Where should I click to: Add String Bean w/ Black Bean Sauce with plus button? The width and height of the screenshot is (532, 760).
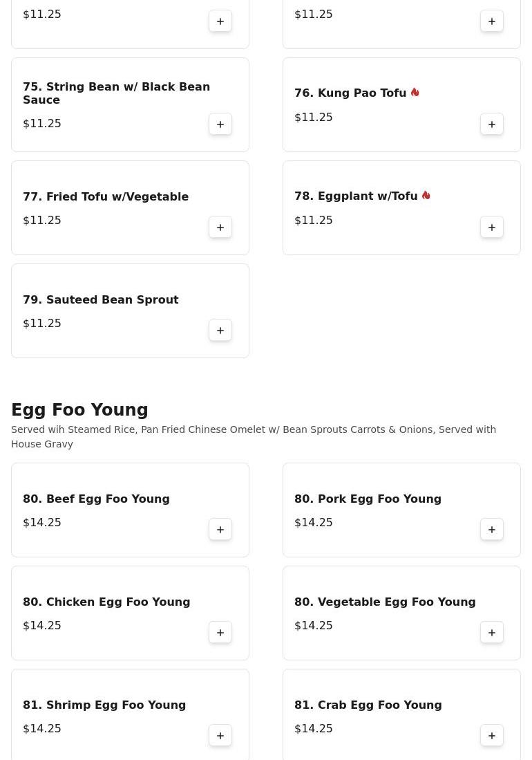220,124
